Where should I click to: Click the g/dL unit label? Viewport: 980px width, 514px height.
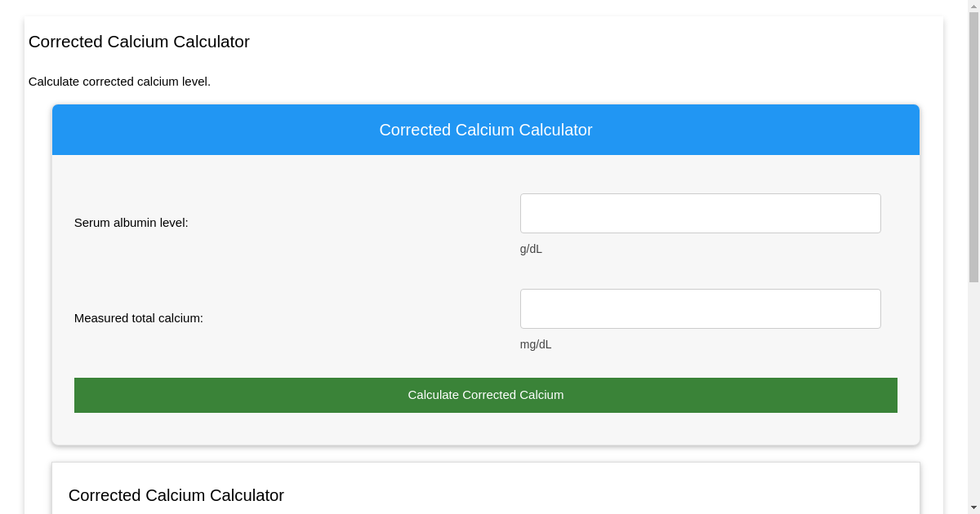pyautogui.click(x=530, y=249)
